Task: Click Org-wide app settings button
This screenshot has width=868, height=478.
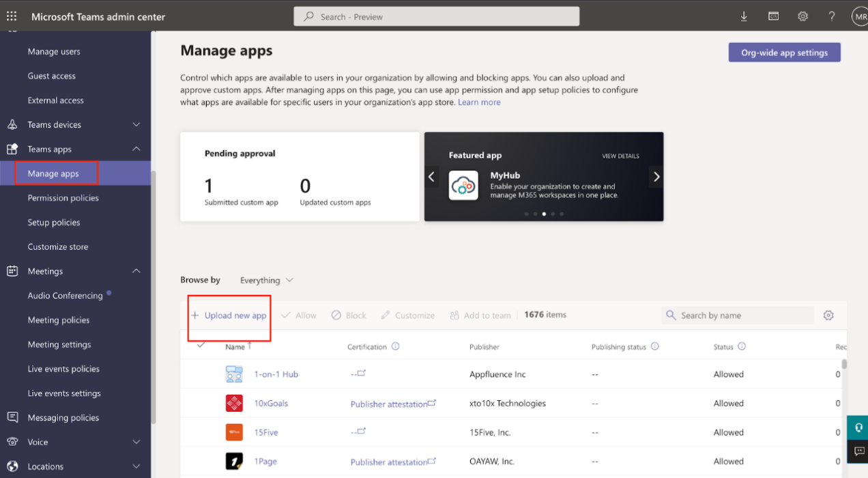Action: point(785,53)
